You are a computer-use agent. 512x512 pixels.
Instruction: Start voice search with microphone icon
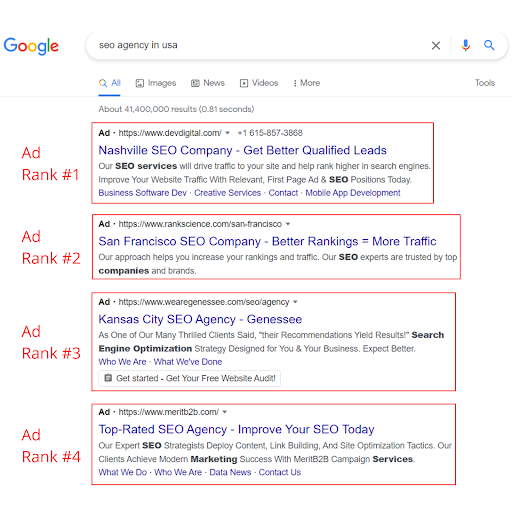[x=466, y=45]
